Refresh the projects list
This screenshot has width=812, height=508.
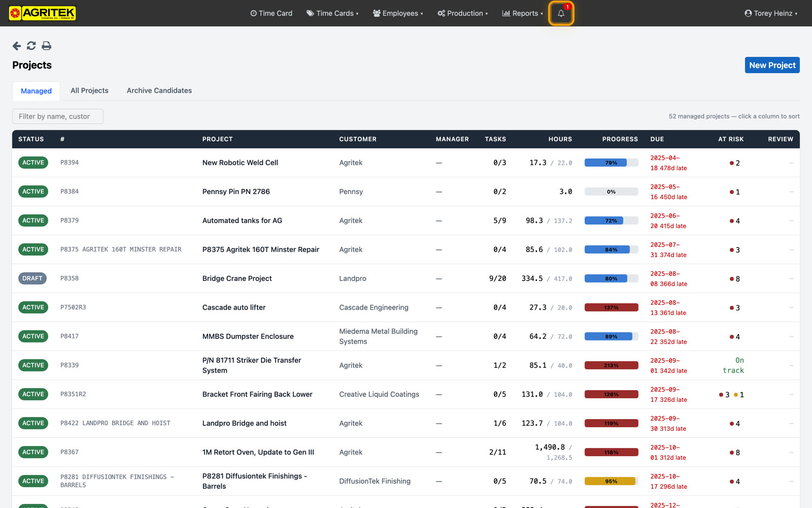coord(31,46)
